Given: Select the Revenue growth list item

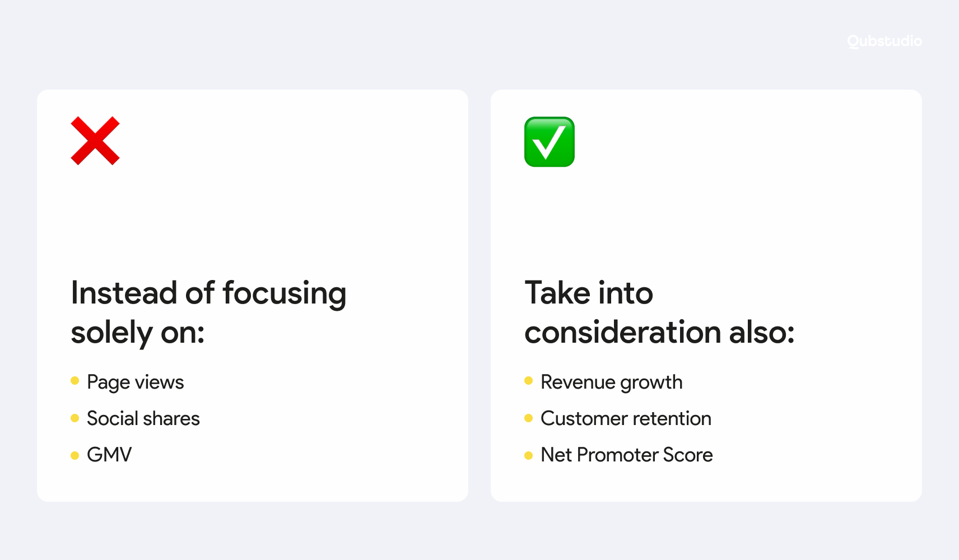Looking at the screenshot, I should (612, 382).
